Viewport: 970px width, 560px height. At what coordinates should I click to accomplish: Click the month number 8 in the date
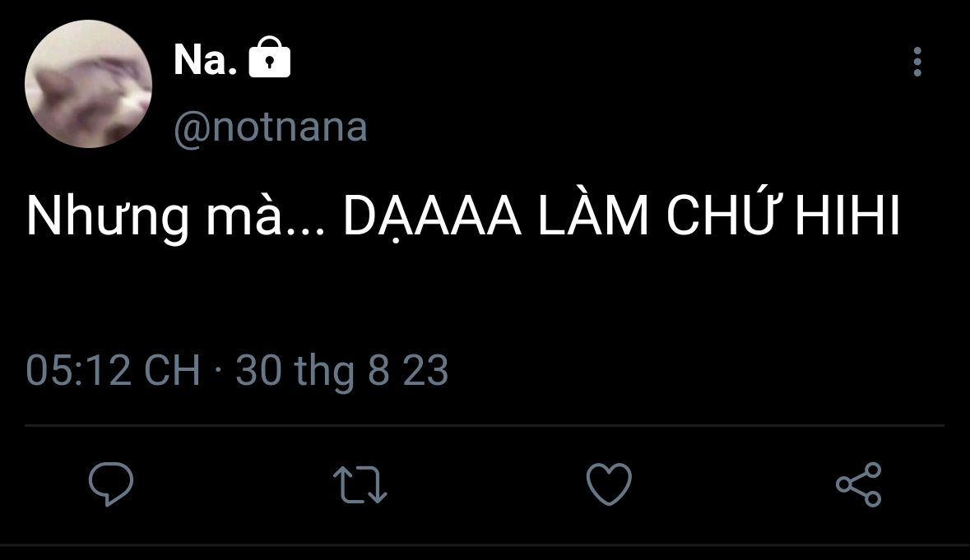[378, 370]
